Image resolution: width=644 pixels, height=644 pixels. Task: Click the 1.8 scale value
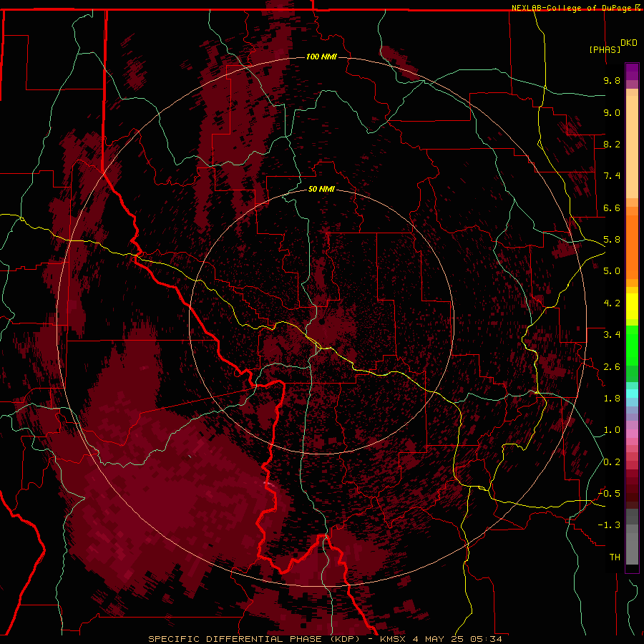tap(612, 399)
